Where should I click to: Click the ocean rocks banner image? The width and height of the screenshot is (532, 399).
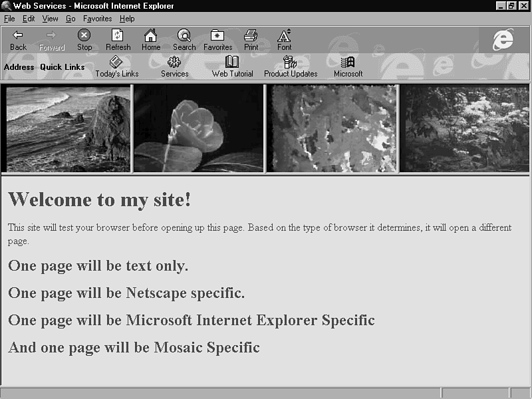(x=66, y=128)
